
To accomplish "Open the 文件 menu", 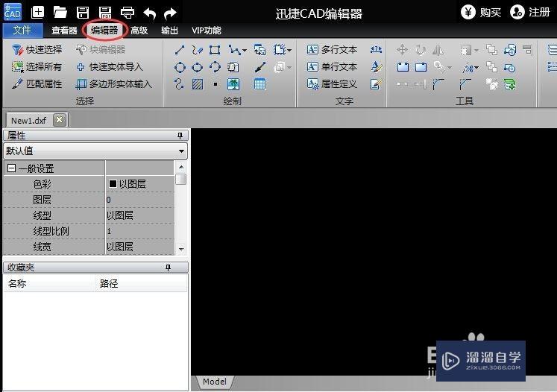I will click(x=22, y=30).
